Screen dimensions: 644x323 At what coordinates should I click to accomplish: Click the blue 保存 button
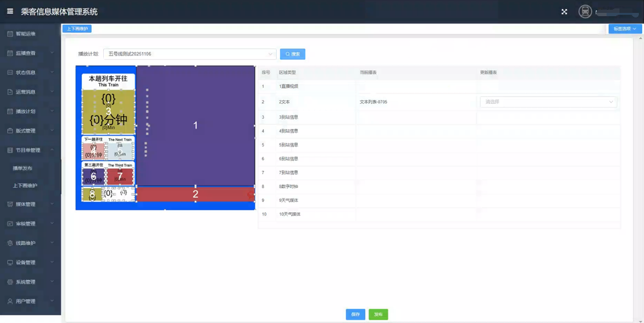click(355, 314)
